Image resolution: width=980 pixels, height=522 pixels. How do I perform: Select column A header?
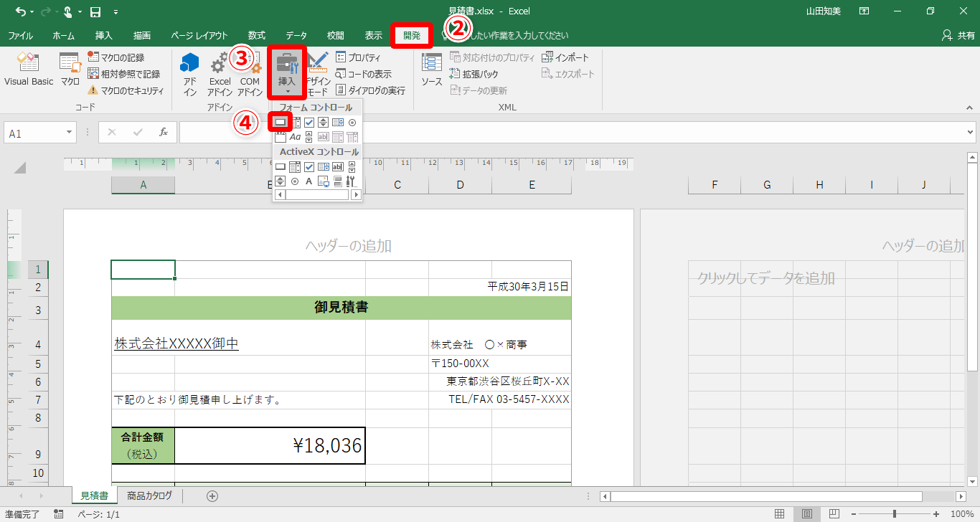click(x=143, y=185)
